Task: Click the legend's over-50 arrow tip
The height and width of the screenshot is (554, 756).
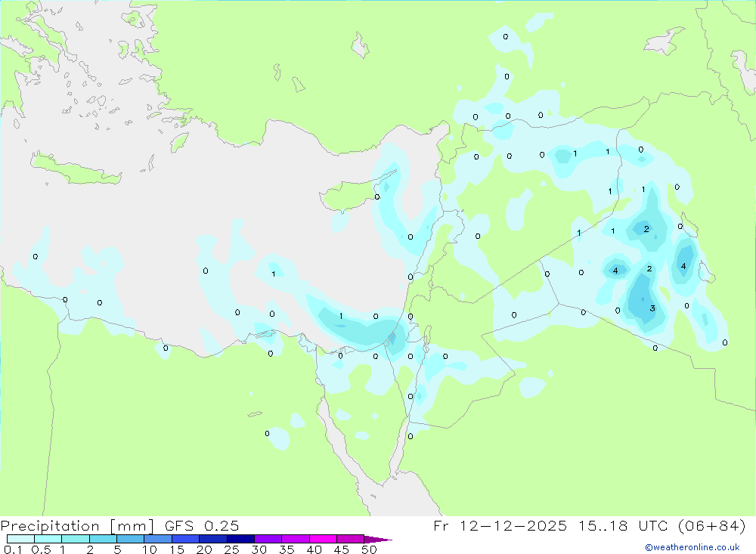Action: (378, 540)
